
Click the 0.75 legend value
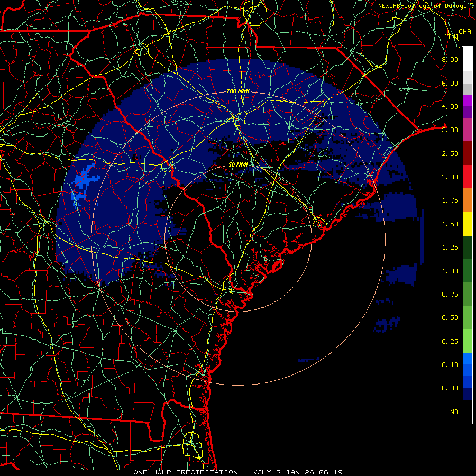[450, 295]
